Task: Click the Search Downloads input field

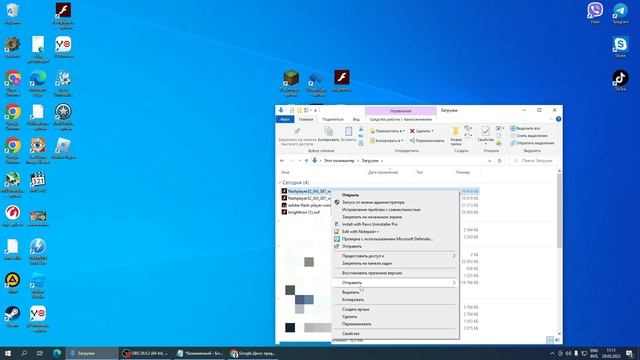Action: [533, 161]
